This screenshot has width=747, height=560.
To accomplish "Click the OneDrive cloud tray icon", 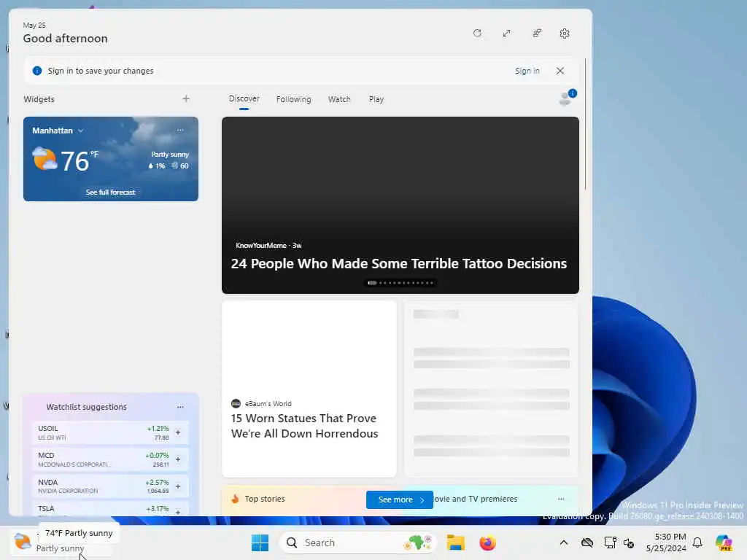I will (587, 542).
